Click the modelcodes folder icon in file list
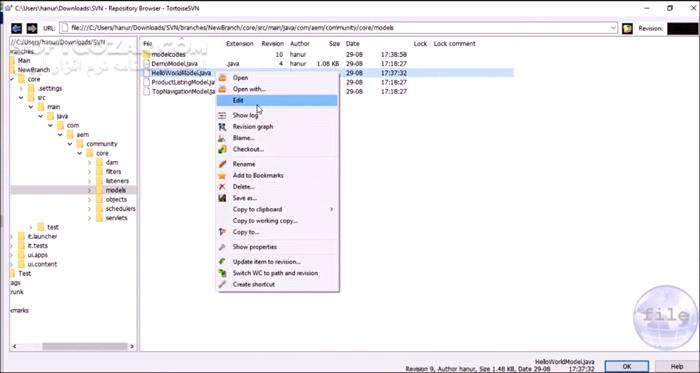 pyautogui.click(x=147, y=54)
